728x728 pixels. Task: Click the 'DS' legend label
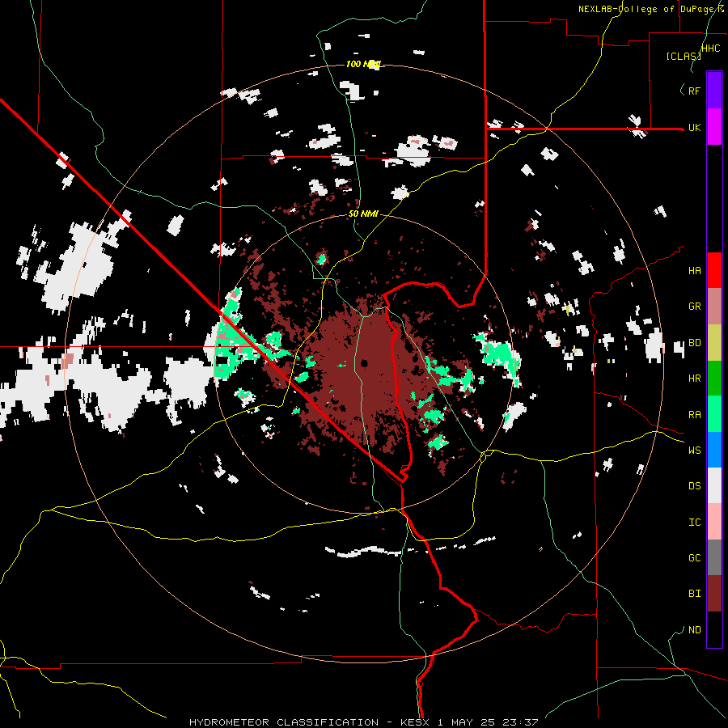click(x=694, y=486)
